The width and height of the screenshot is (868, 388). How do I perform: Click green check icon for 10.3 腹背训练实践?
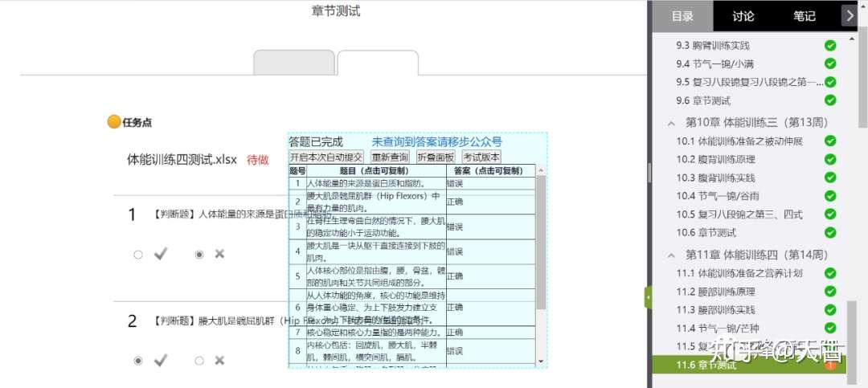(x=829, y=178)
